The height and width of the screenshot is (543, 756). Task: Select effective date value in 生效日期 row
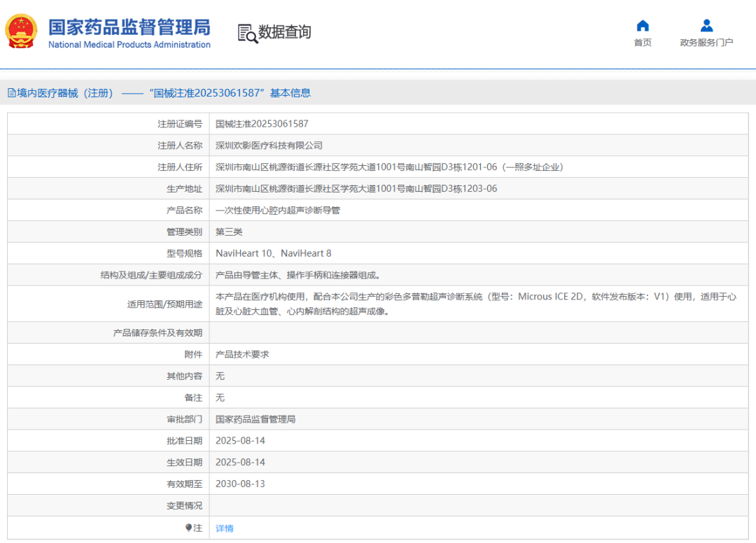240,463
